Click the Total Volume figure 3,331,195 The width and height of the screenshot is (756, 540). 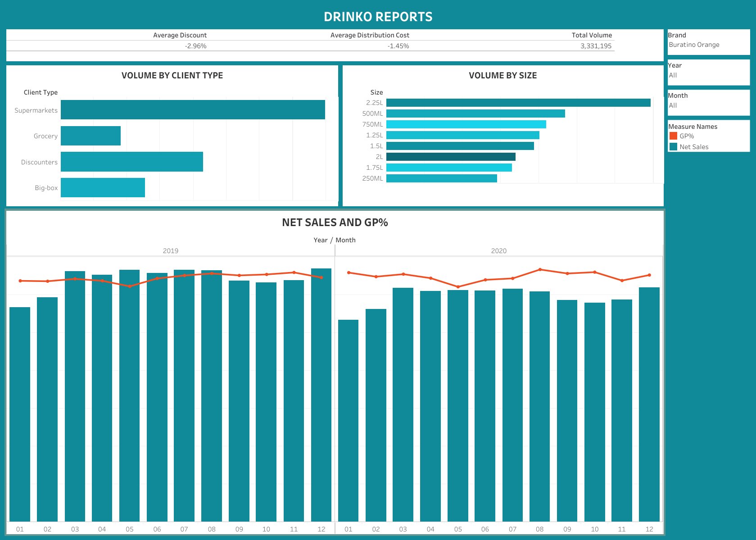click(x=596, y=45)
